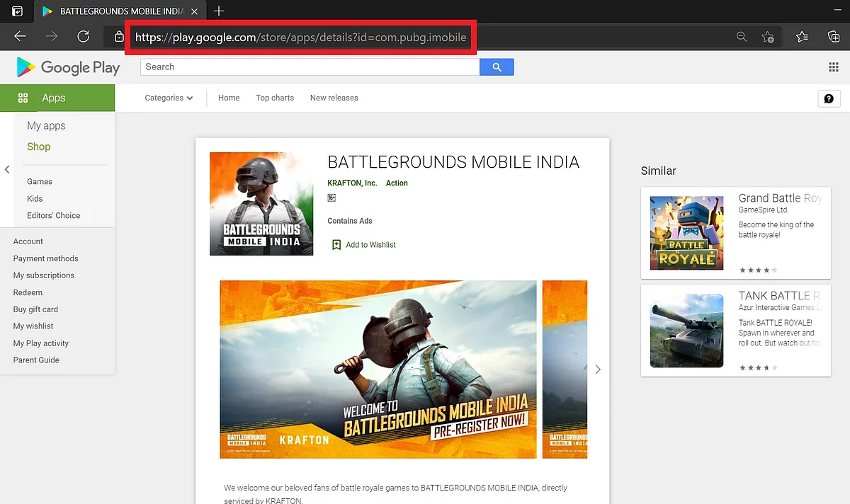
Task: Click the TANK BATTLE ROYALE app icon
Action: 687,331
